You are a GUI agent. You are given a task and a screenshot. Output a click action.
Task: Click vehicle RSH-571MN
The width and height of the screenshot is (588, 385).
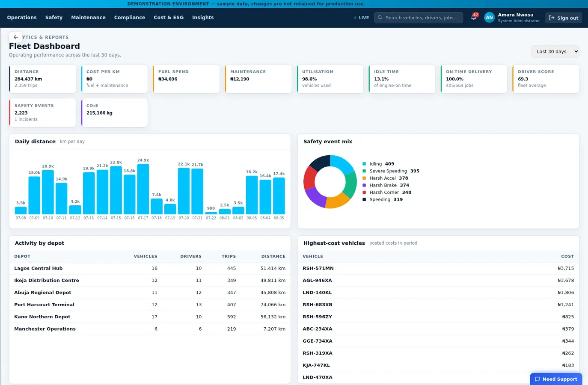click(318, 268)
